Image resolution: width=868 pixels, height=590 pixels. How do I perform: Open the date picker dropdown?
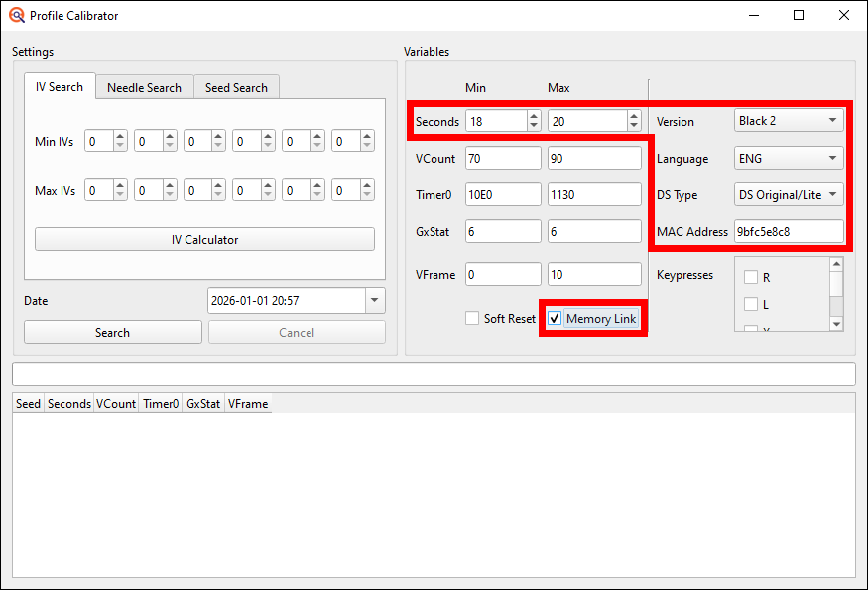(x=375, y=299)
